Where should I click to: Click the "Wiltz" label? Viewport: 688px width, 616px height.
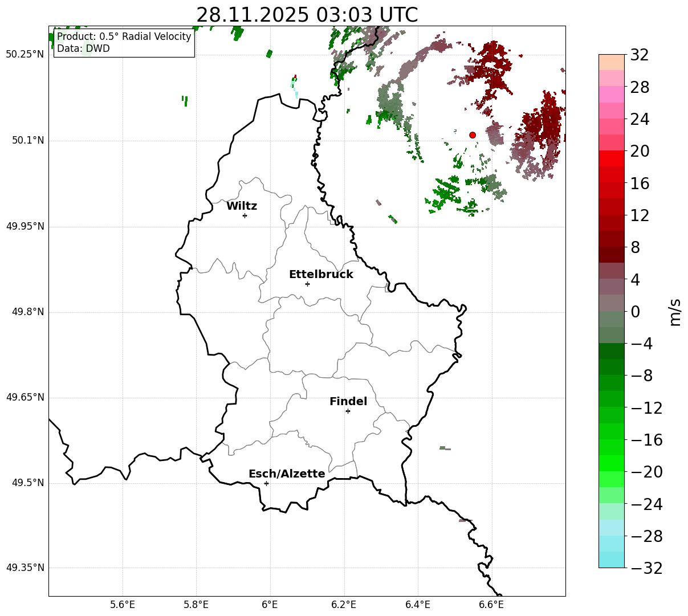point(242,206)
